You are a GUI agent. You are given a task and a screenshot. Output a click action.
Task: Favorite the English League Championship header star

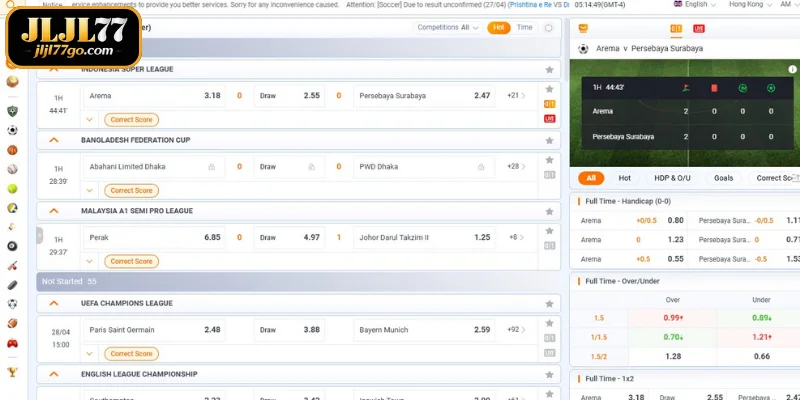[549, 374]
